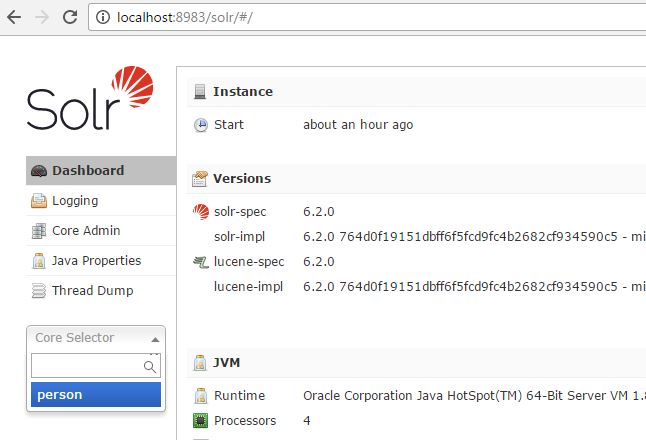646x440 pixels.
Task: Click the JVM Runtime jar icon
Action: (200, 395)
